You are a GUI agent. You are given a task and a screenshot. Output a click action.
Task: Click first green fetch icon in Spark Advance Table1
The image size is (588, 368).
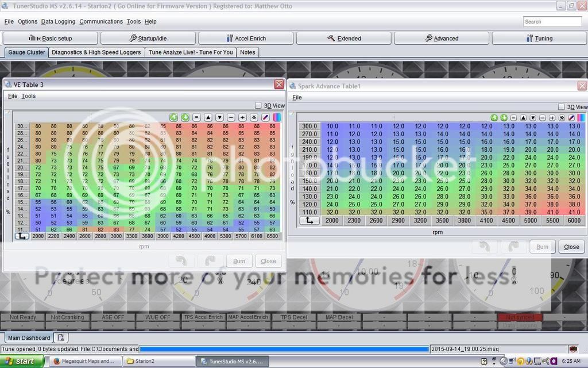coord(494,118)
